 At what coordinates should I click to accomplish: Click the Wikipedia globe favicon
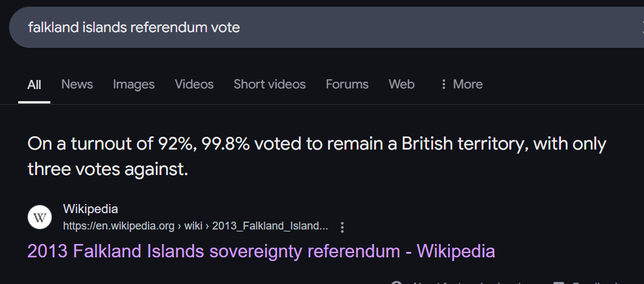(39, 217)
